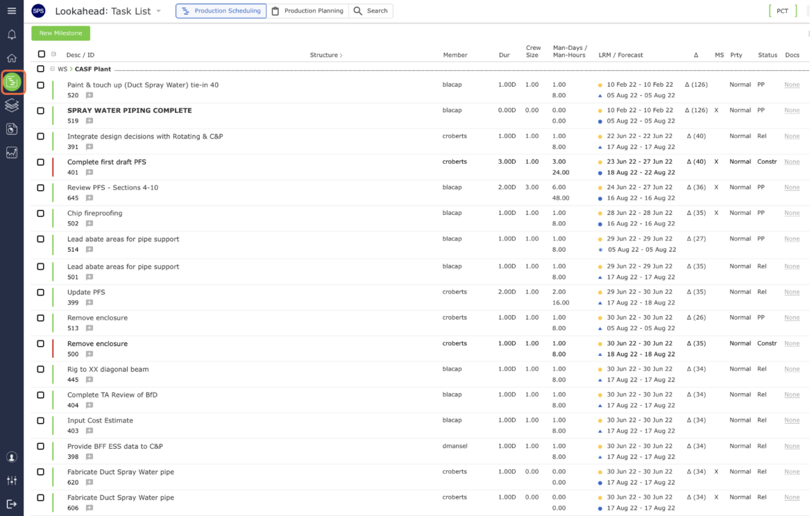812x516 pixels.
Task: Click the logout icon in the sidebar
Action: [x=11, y=504]
